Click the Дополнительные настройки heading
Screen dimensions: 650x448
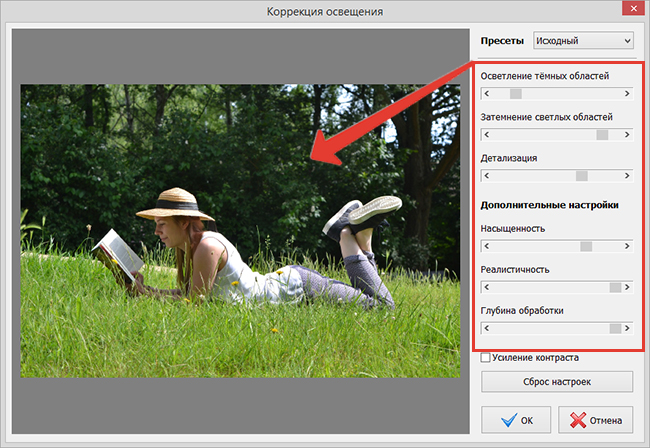[549, 205]
